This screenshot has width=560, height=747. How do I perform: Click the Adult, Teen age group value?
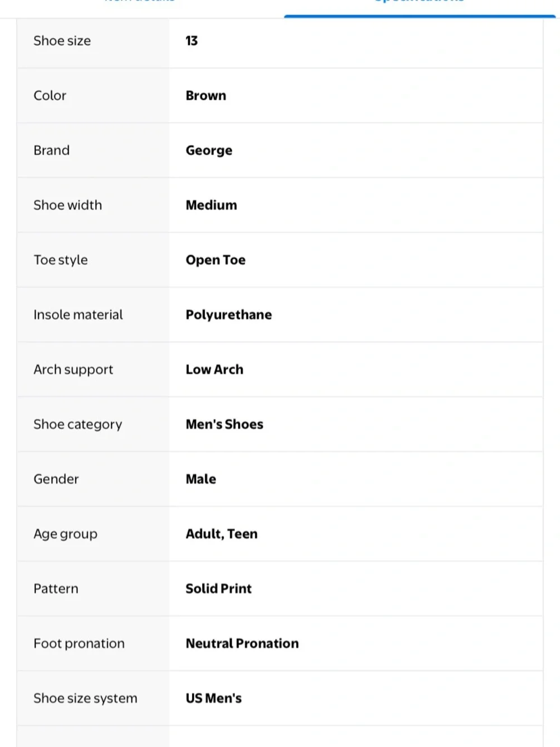tap(222, 534)
